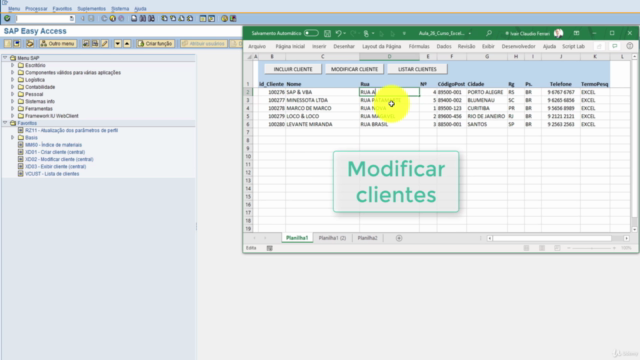The image size is (640, 360).
Task: Click the Excel Undo icon
Action: pyautogui.click(x=338, y=33)
